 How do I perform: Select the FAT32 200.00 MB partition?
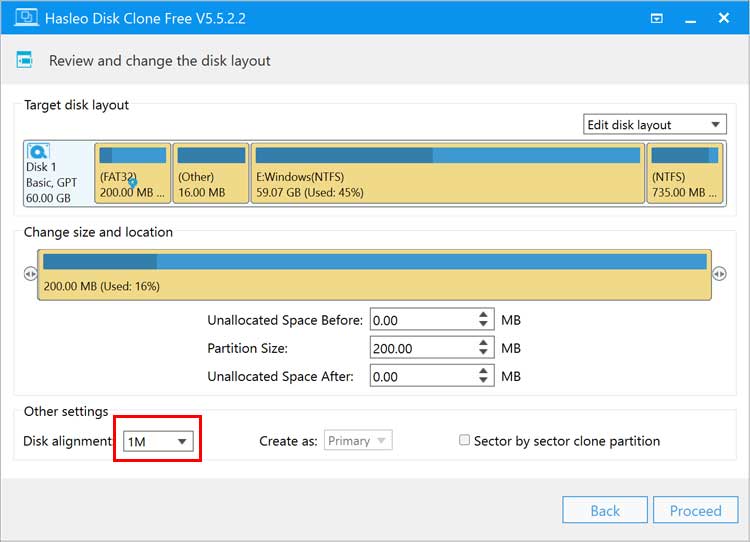133,173
